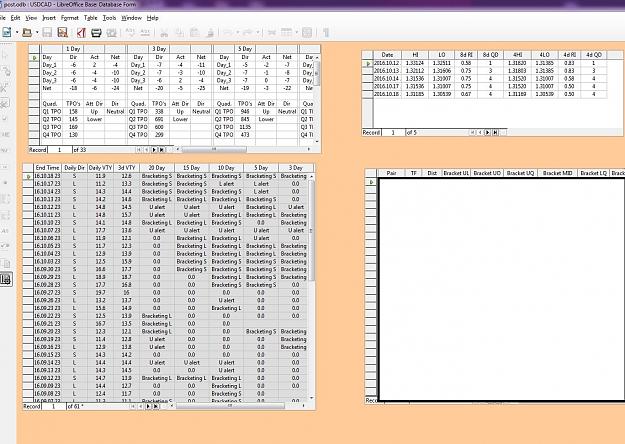The image size is (625, 444).
Task: Expand the Undo history dropdown arrow
Action: [238, 32]
